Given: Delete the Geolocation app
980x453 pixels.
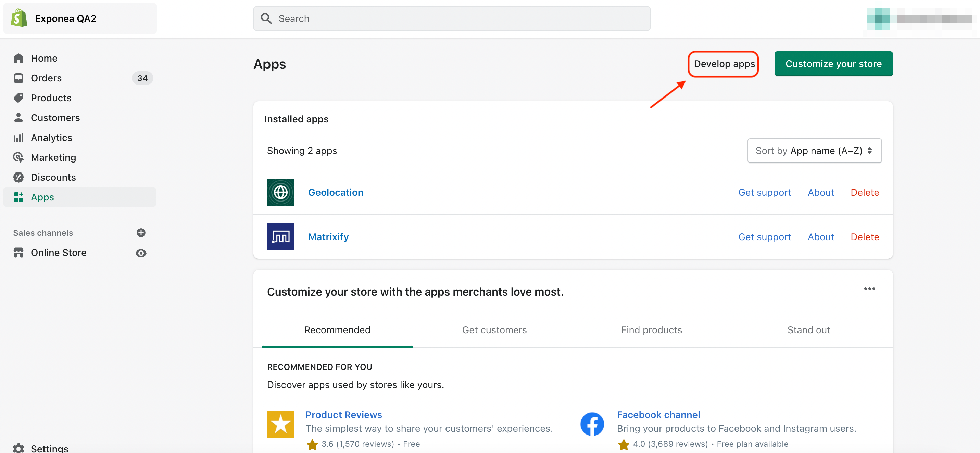Looking at the screenshot, I should coord(864,192).
